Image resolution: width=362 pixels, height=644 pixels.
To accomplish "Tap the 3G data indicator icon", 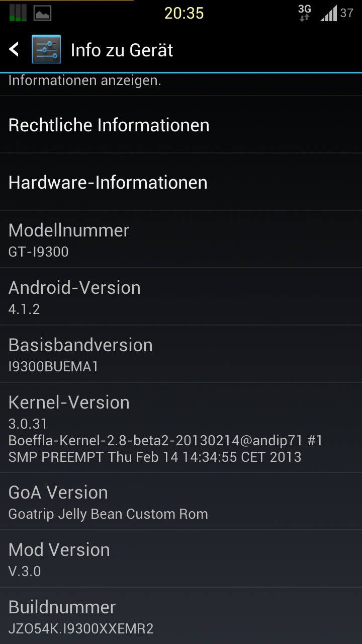I will click(x=304, y=13).
